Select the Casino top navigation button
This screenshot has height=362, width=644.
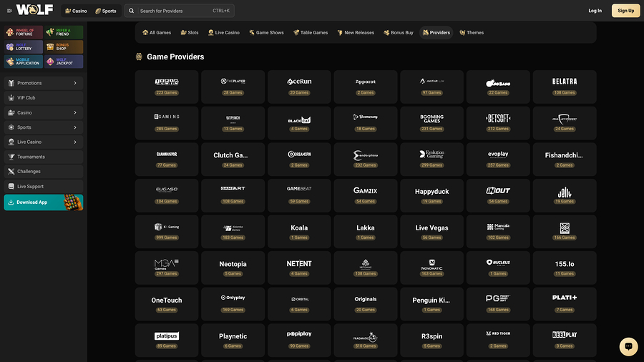point(76,11)
